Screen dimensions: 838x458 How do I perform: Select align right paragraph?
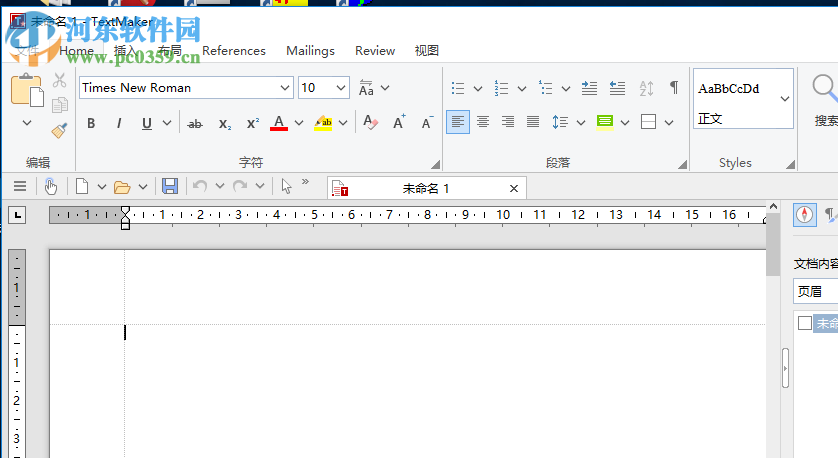508,122
